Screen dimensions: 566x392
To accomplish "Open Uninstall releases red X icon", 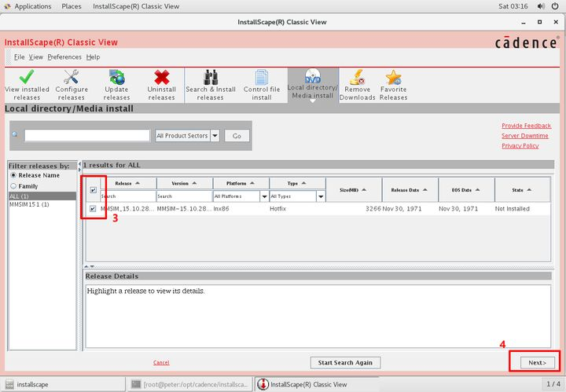I will point(162,77).
